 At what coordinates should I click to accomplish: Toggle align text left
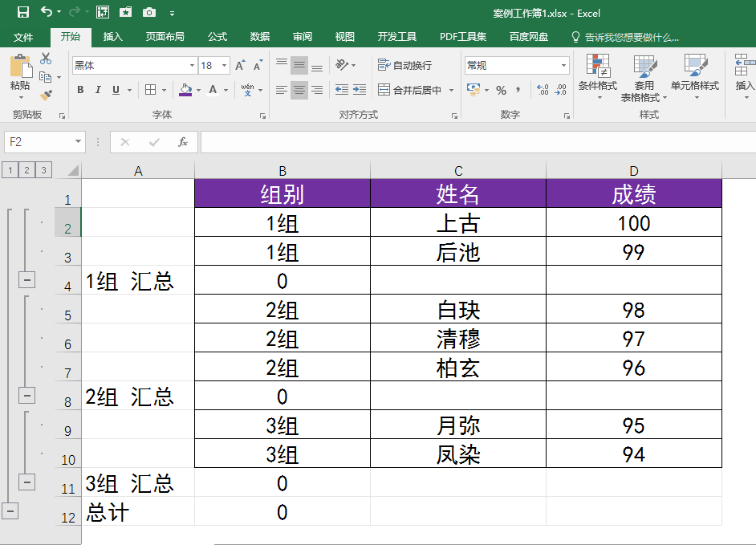pos(282,90)
